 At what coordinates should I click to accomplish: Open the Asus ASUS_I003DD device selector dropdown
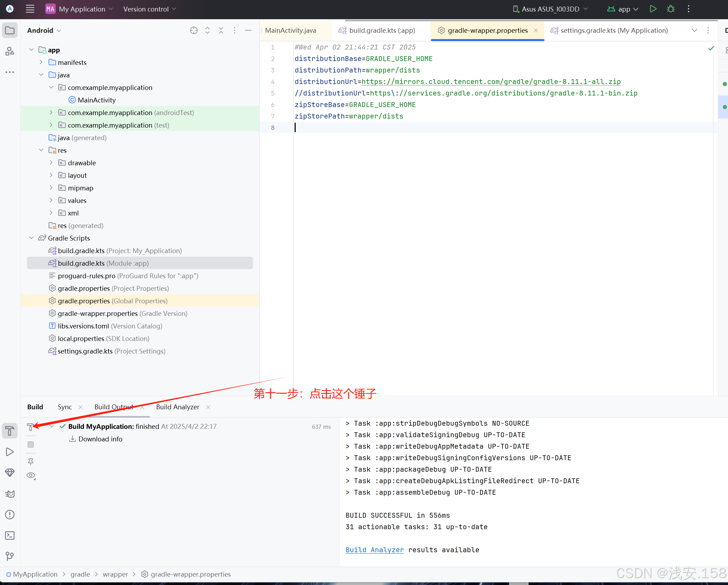tap(550, 9)
